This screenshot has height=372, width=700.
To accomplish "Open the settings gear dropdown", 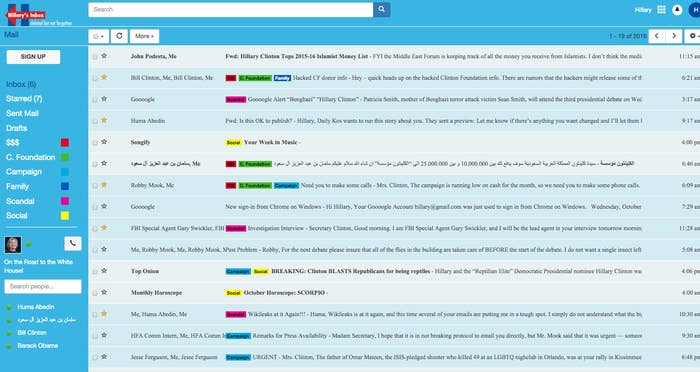I will pyautogui.click(x=693, y=36).
